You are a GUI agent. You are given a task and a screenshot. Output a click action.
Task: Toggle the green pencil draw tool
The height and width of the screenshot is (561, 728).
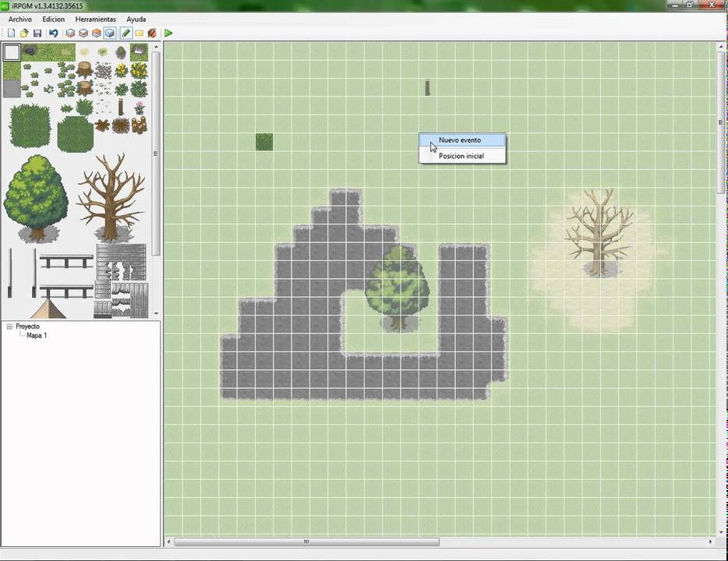click(125, 34)
